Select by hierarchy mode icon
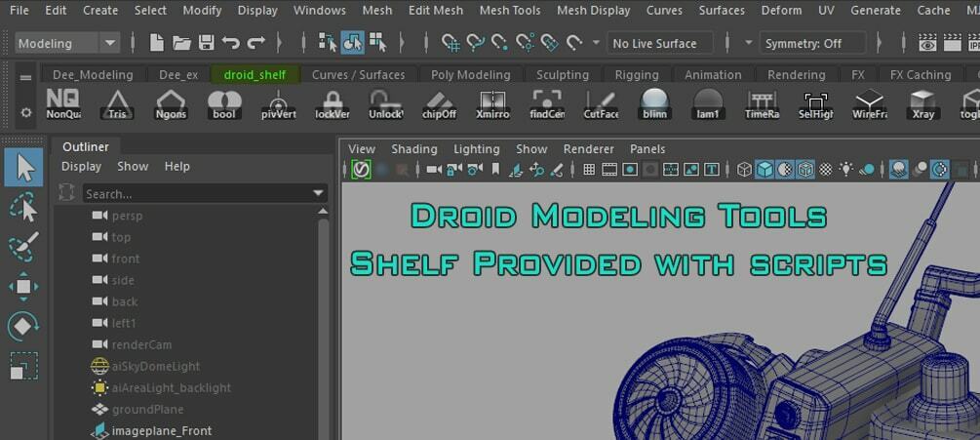The width and height of the screenshot is (980, 440). [x=328, y=43]
